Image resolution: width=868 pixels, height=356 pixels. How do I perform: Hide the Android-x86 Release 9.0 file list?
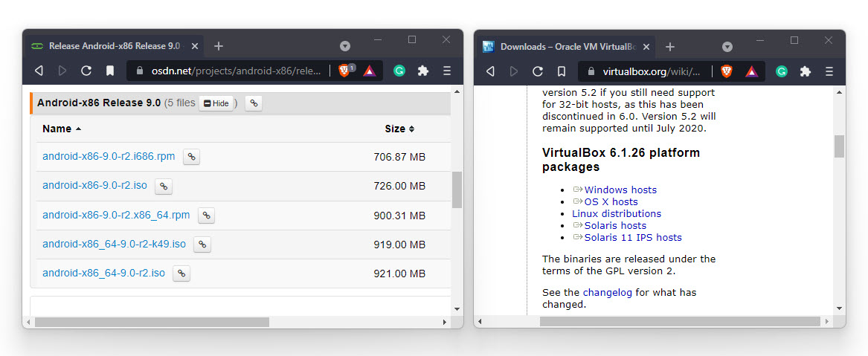click(216, 103)
